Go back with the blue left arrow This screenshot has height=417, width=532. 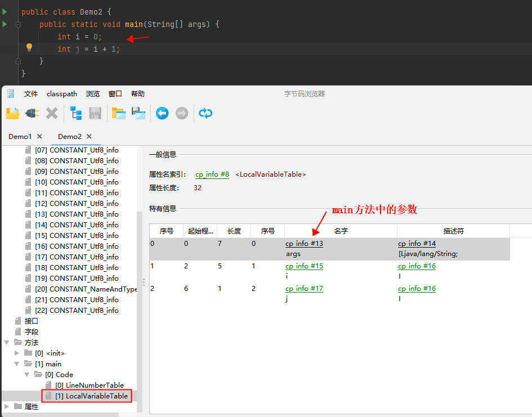point(162,113)
